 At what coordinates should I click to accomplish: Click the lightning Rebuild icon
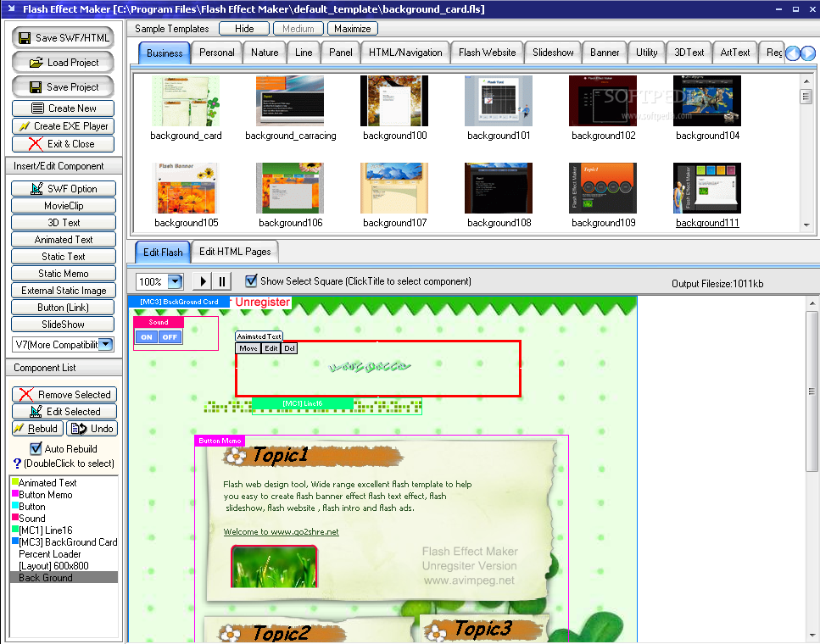pyautogui.click(x=19, y=428)
